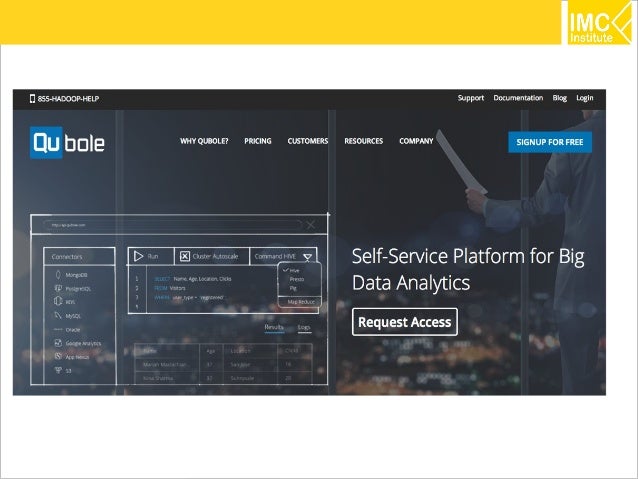Open the Support link

point(471,98)
